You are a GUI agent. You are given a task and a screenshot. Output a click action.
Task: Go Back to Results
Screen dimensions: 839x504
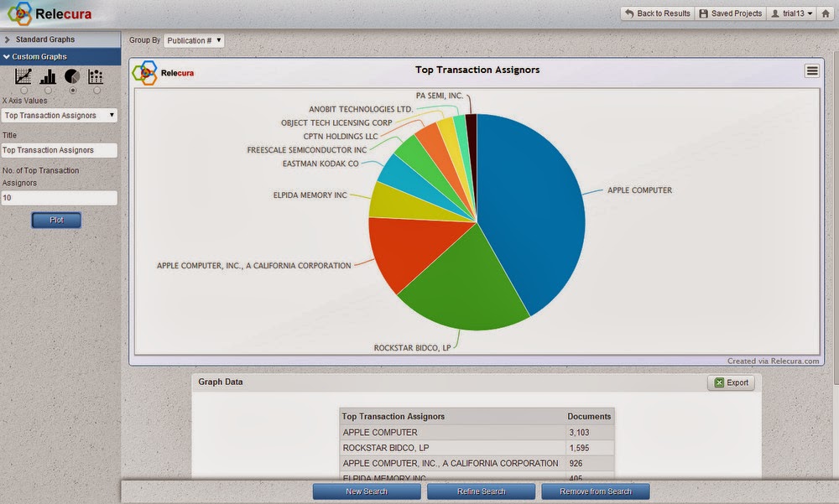click(658, 13)
